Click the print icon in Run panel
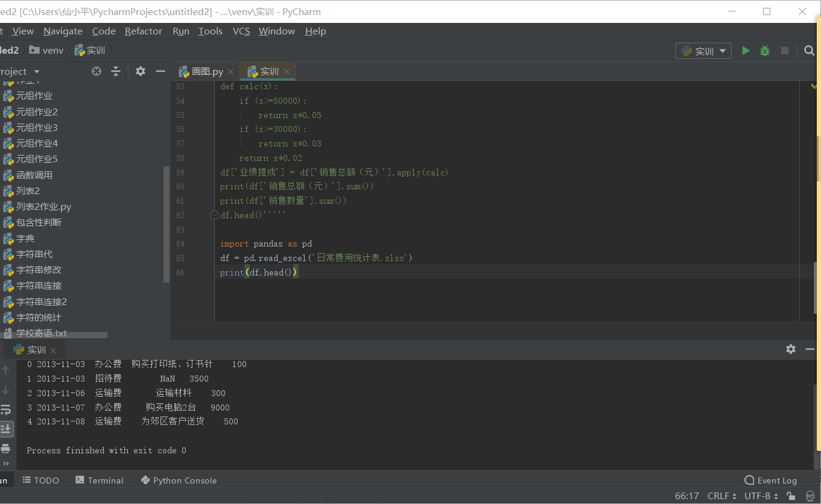 click(x=6, y=449)
